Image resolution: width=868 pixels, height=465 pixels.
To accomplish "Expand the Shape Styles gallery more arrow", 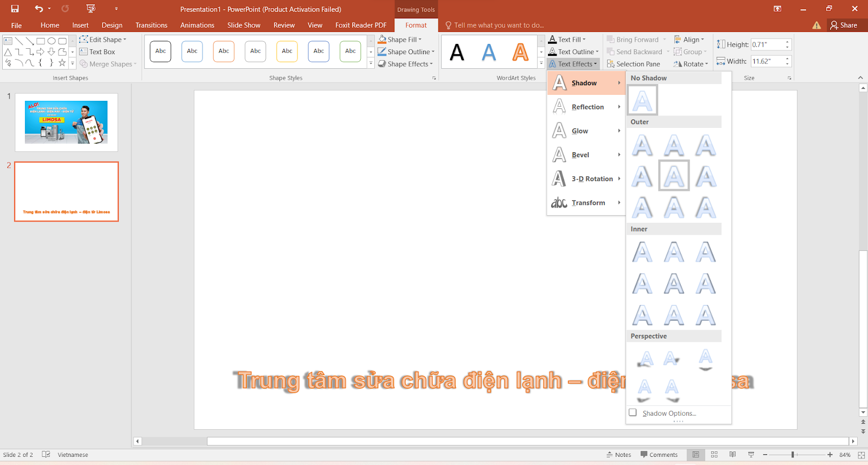I will (x=371, y=63).
